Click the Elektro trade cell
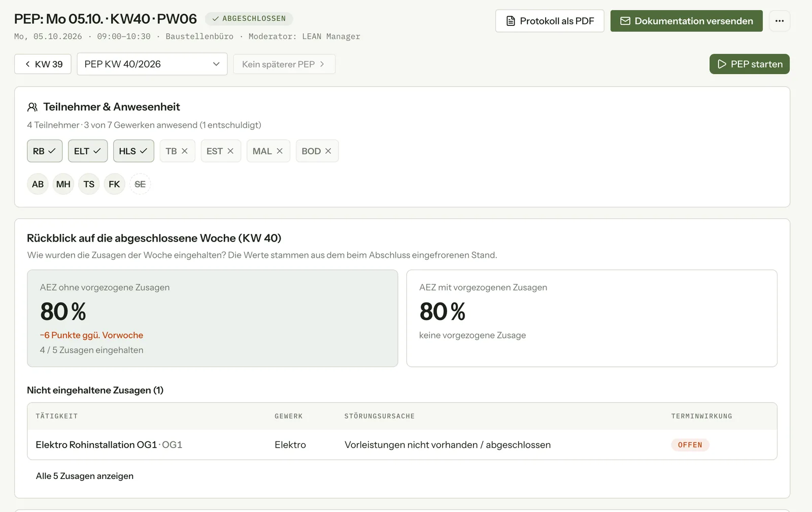Image resolution: width=812 pixels, height=512 pixels. [x=290, y=445]
